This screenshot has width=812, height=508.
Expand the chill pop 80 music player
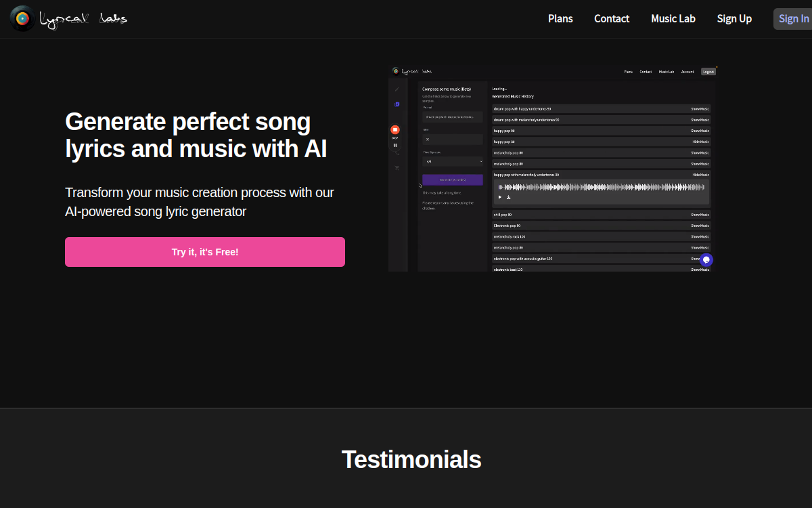pyautogui.click(x=700, y=215)
